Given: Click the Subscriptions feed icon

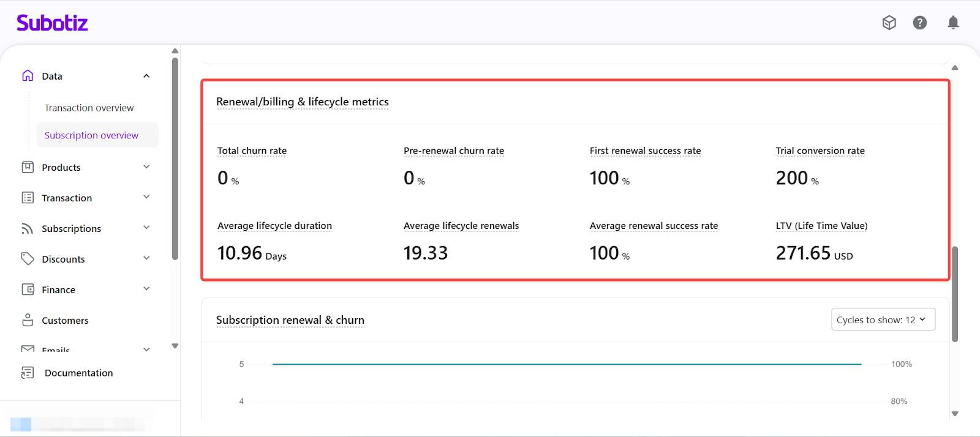Looking at the screenshot, I should (x=28, y=228).
